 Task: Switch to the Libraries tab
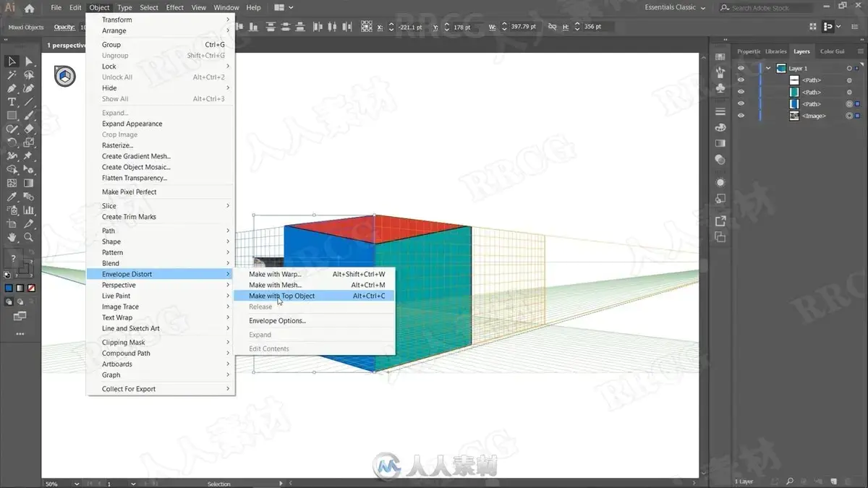775,51
